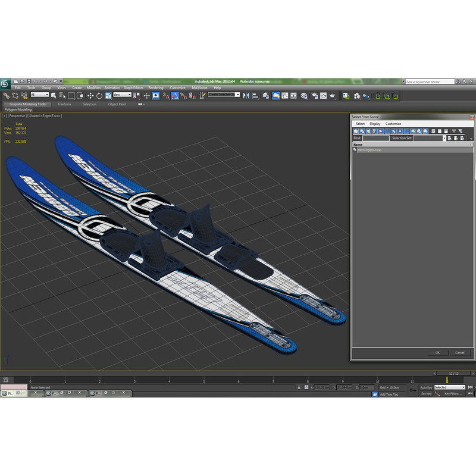Activate the Select and Rotate tool
This screenshot has height=476, width=476.
coord(99,95)
